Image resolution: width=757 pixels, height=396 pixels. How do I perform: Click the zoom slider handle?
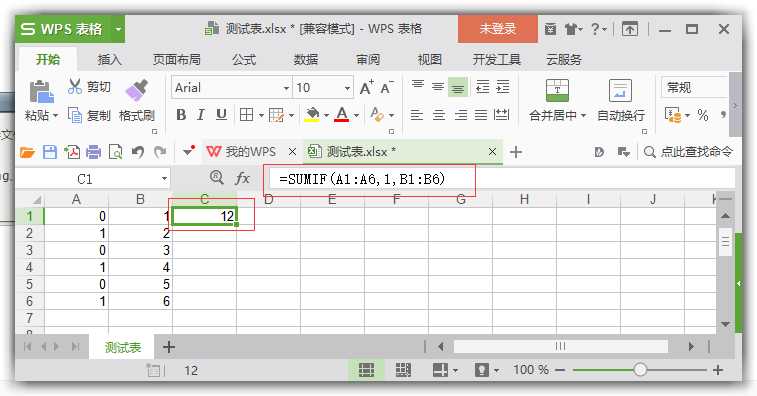coord(640,370)
